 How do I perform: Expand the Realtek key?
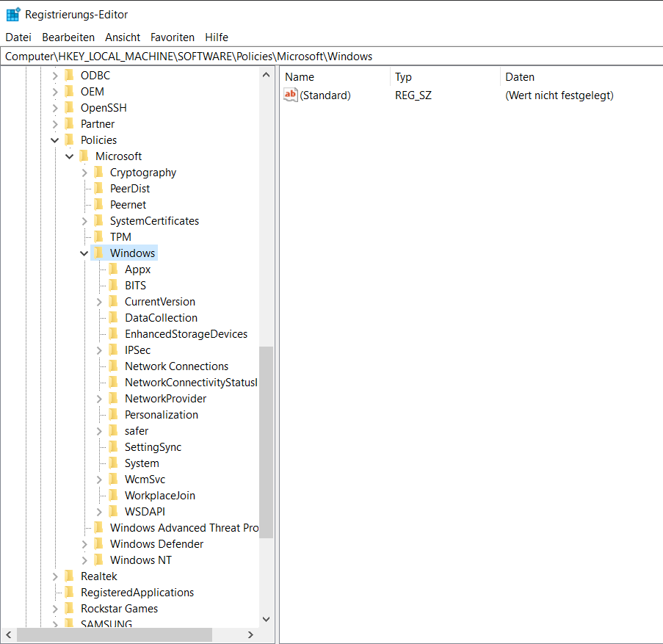click(55, 576)
